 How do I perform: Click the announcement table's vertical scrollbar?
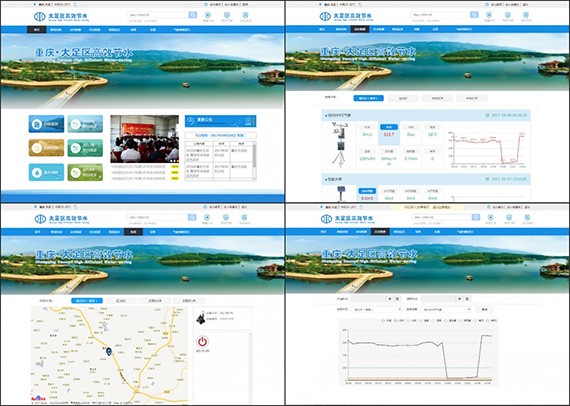pyautogui.click(x=254, y=161)
